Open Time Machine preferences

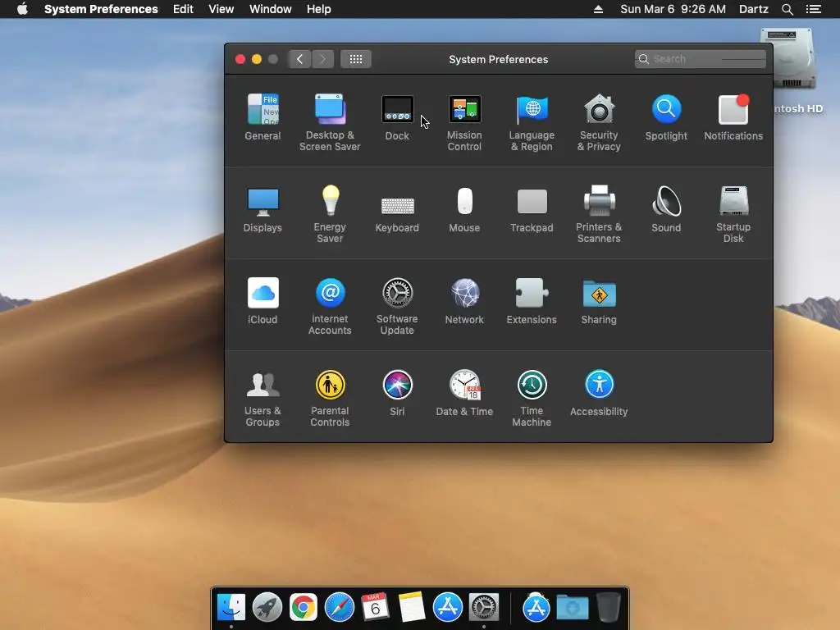click(x=532, y=398)
